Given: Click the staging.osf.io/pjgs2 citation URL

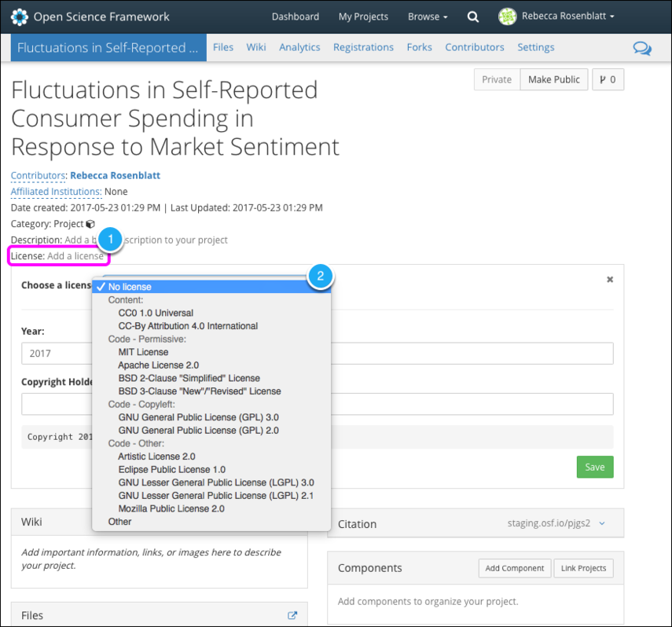Looking at the screenshot, I should click(549, 523).
